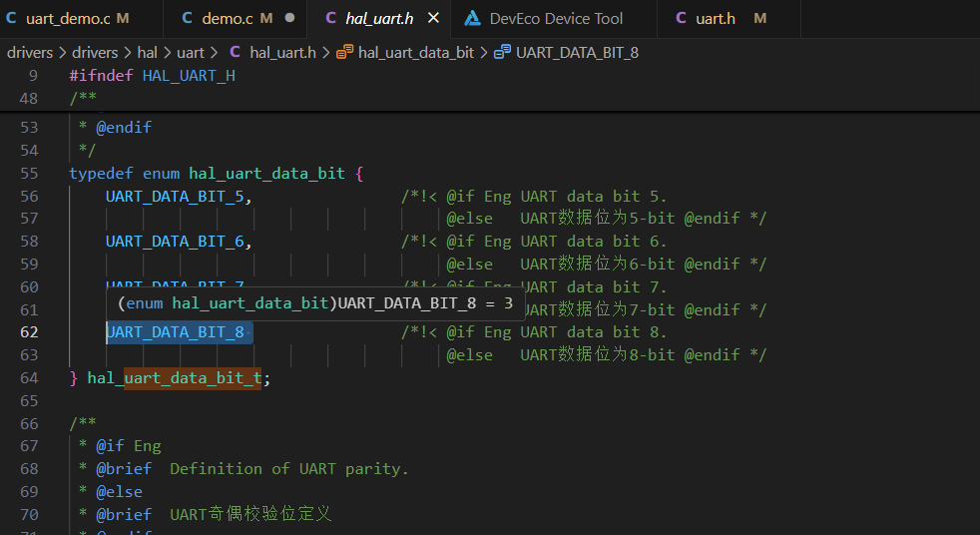Click the highlighted hal_uart_data_bit_t typedef name
This screenshot has width=980, height=535.
[x=174, y=378]
